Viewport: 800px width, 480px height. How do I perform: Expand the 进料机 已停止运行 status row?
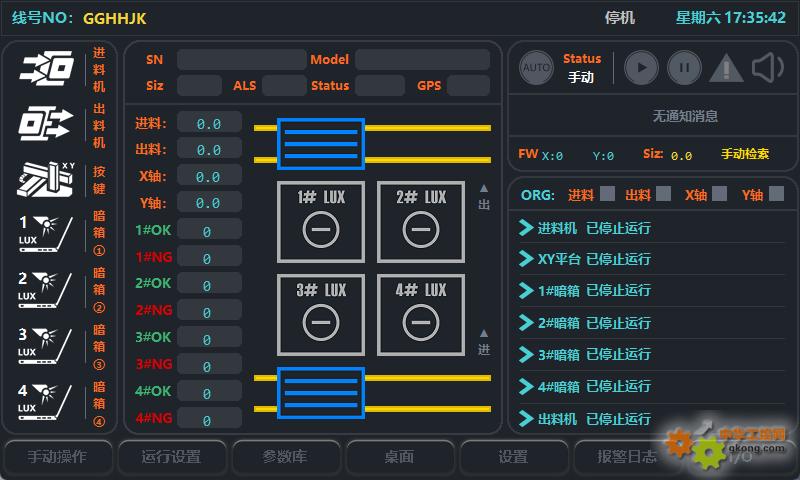pos(652,228)
